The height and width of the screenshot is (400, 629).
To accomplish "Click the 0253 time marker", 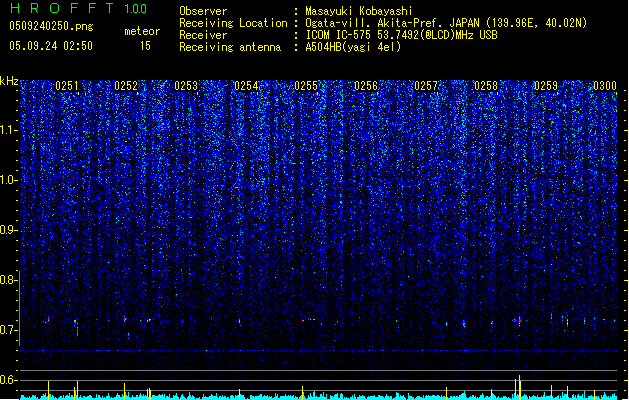I will click(x=186, y=86).
